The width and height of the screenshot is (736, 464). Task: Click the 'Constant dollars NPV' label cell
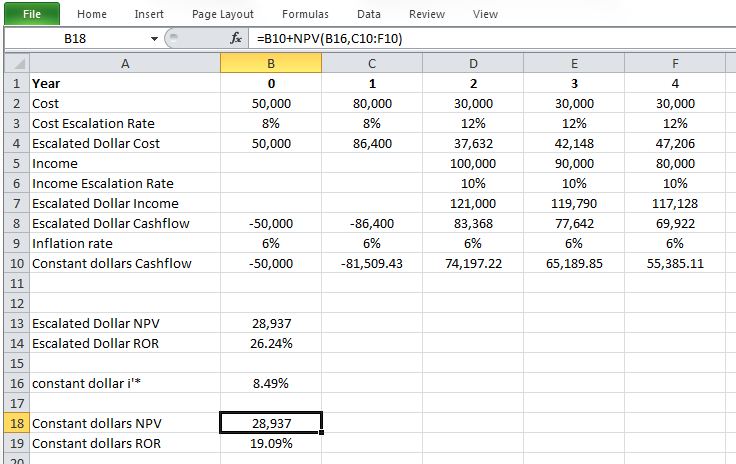coord(125,423)
